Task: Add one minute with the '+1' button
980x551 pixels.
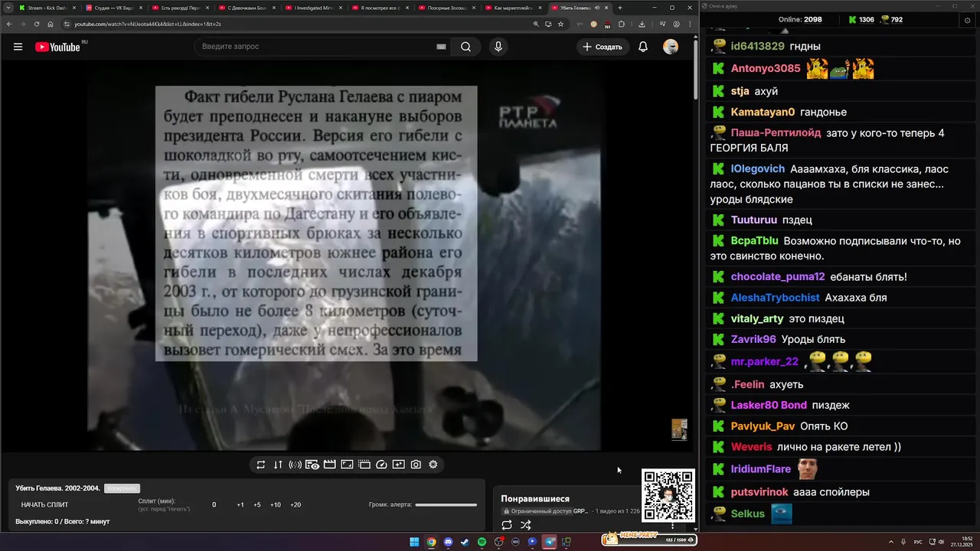Action: (x=240, y=504)
